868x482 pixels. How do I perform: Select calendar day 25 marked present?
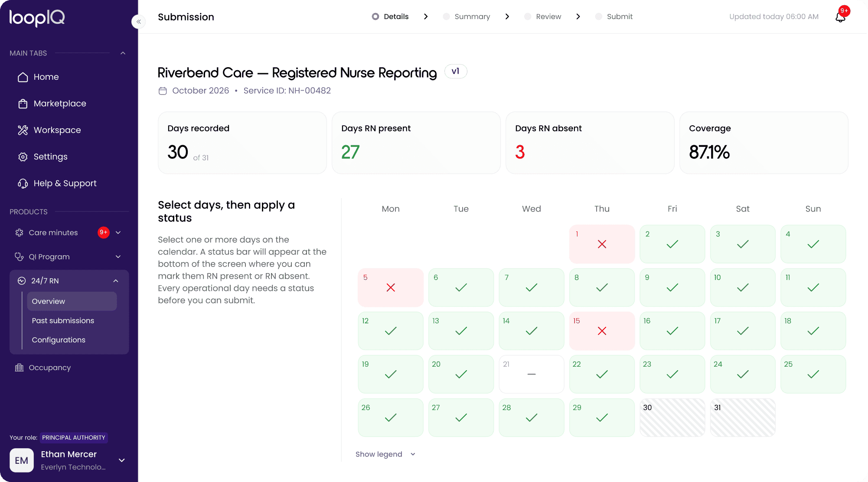(x=813, y=374)
